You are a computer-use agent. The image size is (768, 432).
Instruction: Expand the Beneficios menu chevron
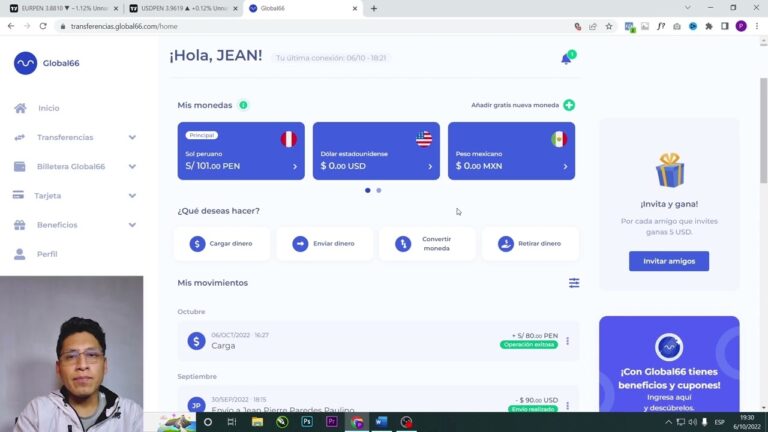coord(132,225)
